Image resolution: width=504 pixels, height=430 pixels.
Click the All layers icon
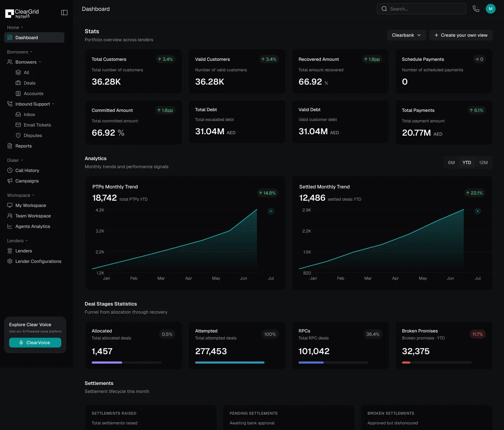[18, 72]
